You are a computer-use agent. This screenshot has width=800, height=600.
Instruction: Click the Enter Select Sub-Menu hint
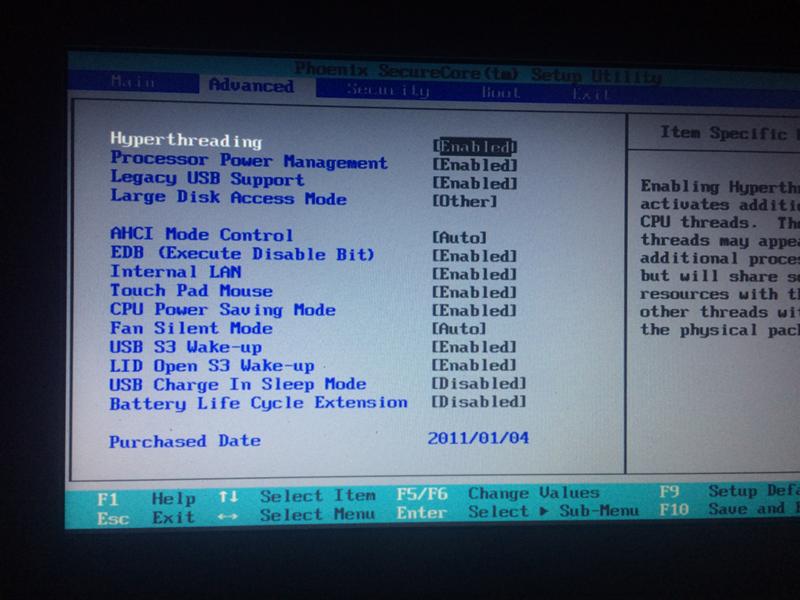518,511
